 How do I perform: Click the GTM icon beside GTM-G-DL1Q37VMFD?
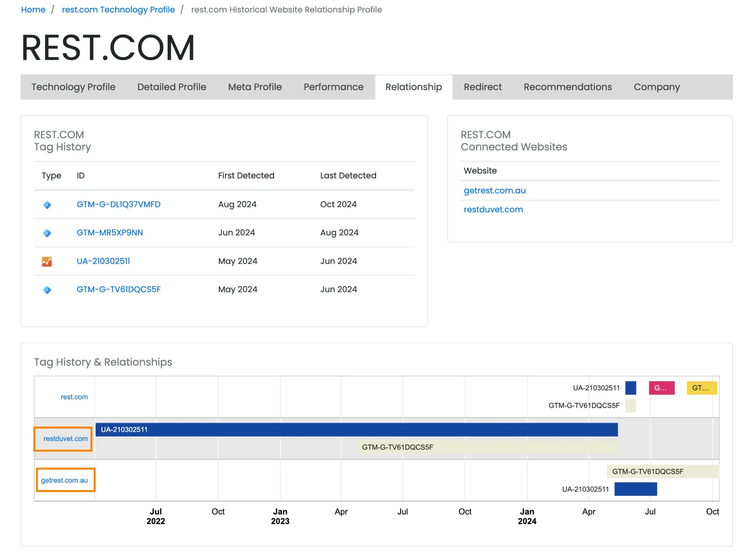click(x=47, y=205)
